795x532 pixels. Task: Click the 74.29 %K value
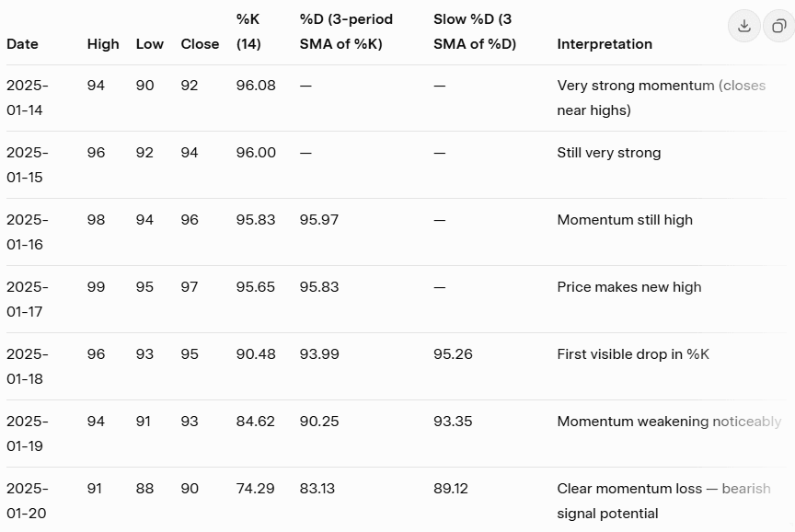pos(255,489)
